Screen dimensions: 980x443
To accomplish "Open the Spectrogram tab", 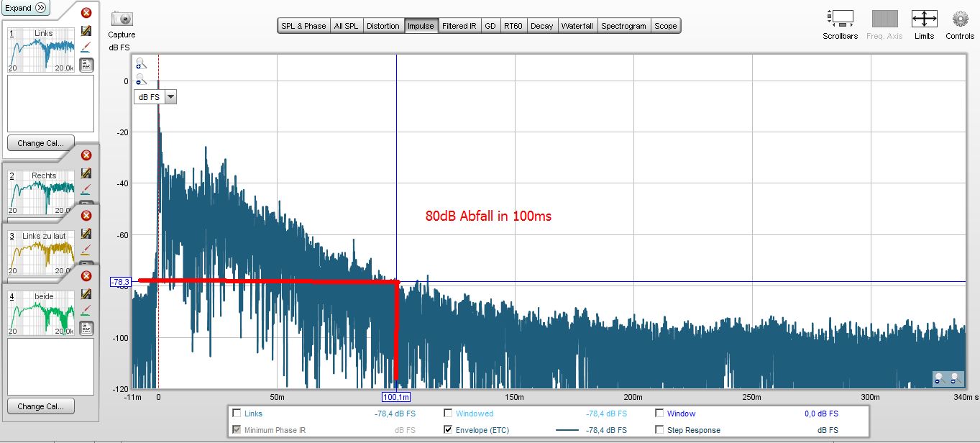I will (x=624, y=26).
